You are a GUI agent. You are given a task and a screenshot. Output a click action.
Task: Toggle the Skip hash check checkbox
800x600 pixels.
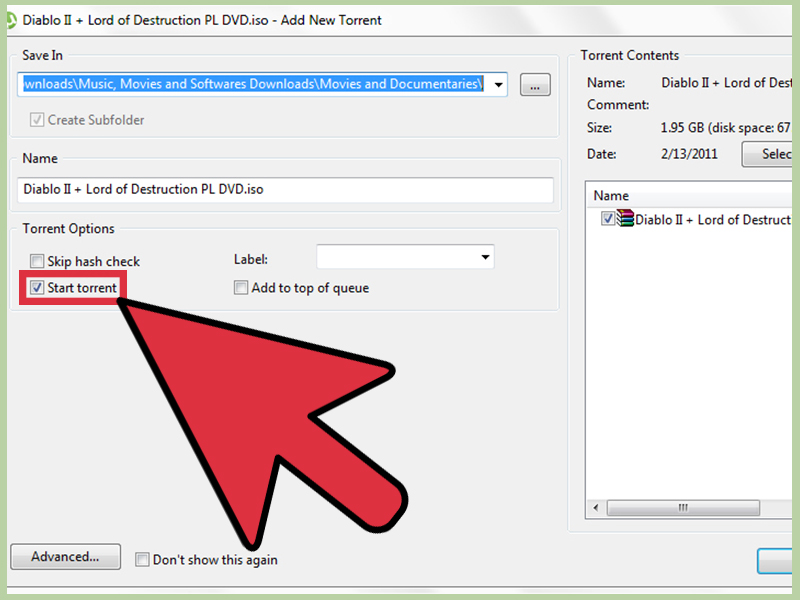pos(37,261)
